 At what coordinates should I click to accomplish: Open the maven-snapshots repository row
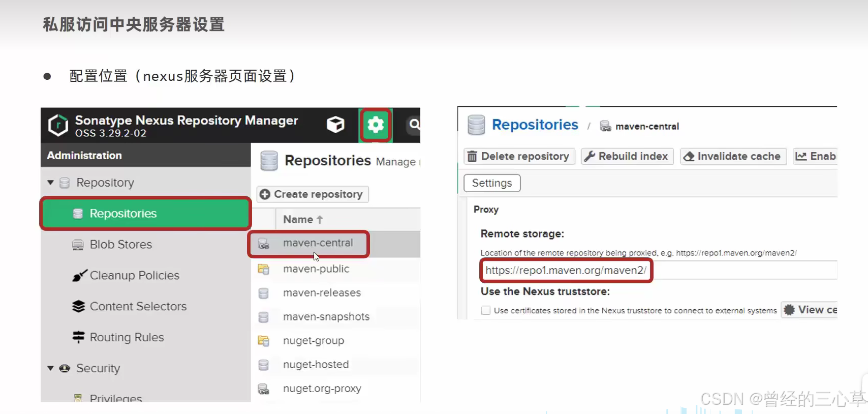(x=336, y=317)
